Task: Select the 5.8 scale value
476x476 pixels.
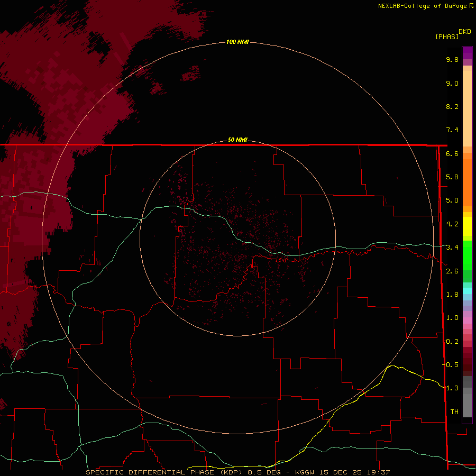Action: tap(452, 177)
